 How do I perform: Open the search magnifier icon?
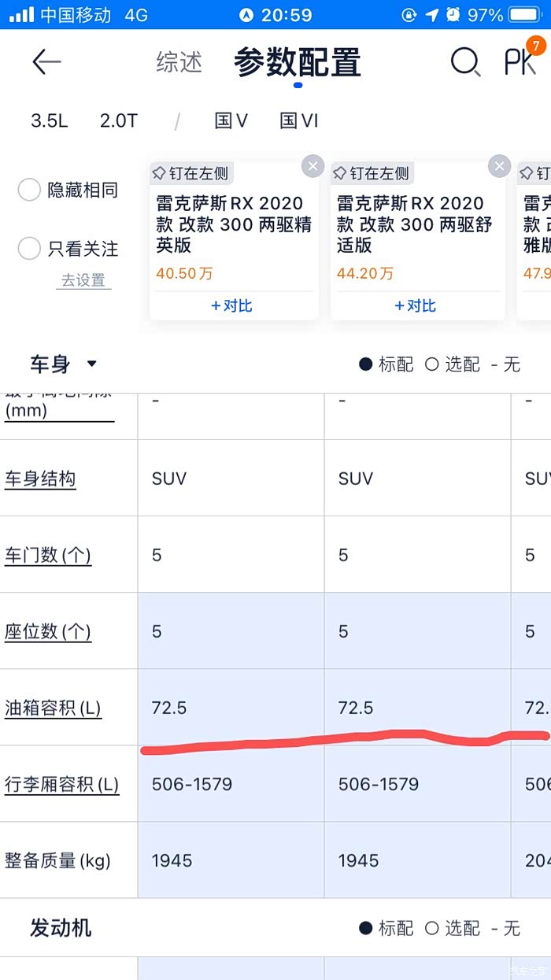coord(464,62)
